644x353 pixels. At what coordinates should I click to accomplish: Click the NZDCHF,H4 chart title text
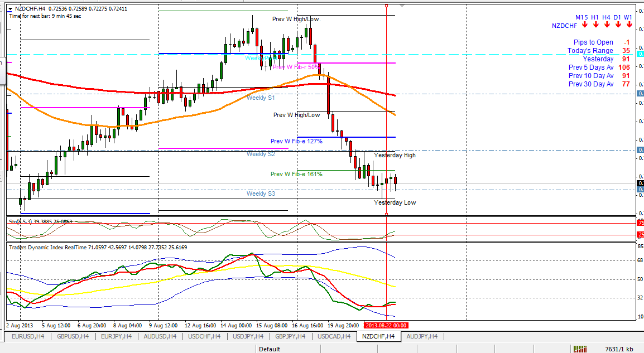30,8
